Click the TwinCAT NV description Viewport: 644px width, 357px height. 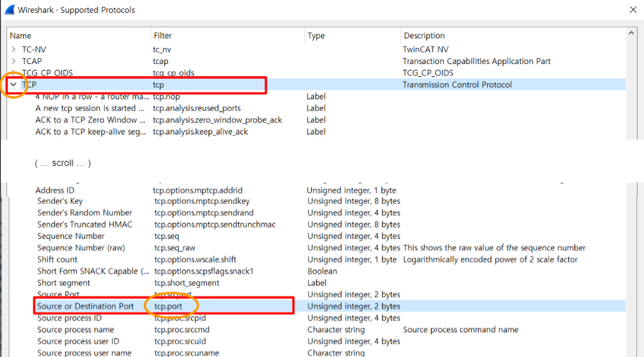tap(425, 49)
